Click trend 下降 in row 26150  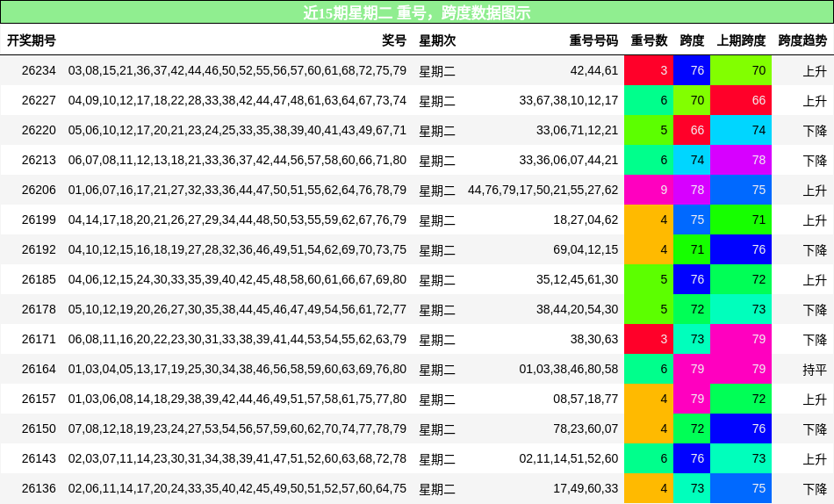point(815,428)
